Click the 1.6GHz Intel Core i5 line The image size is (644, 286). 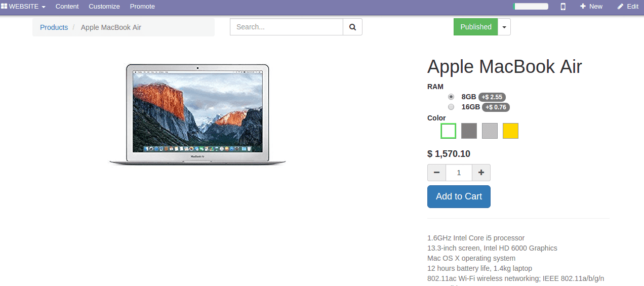pos(476,238)
